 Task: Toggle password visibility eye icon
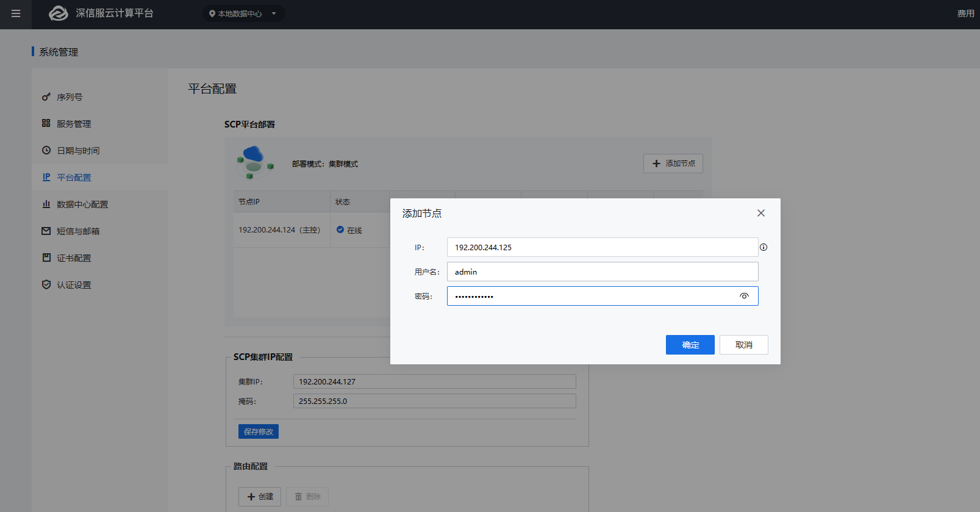(744, 296)
